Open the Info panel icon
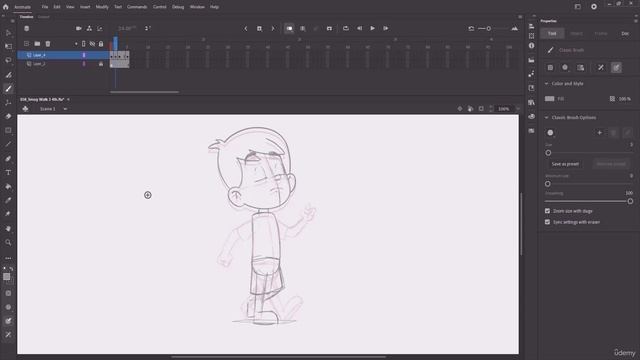 (531, 46)
